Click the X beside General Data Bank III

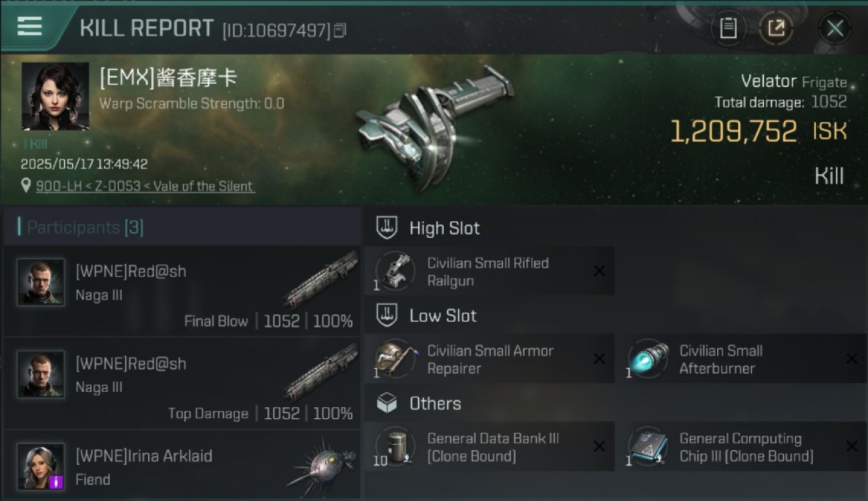[x=600, y=446]
